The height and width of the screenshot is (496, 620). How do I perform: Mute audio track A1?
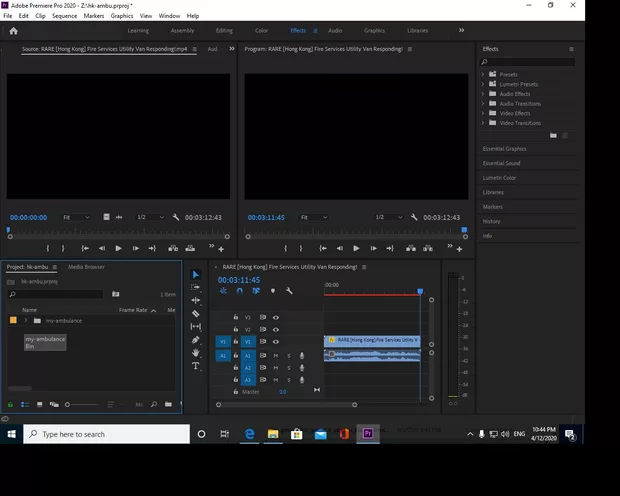click(276, 355)
